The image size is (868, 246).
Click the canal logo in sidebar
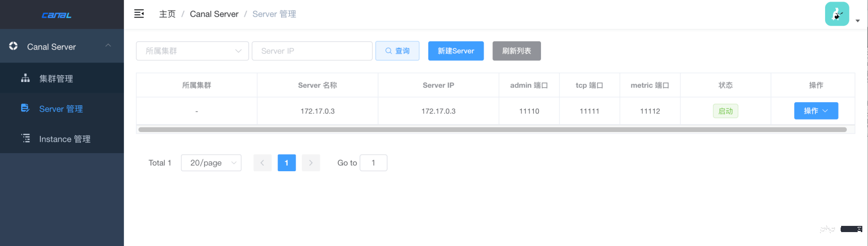56,15
